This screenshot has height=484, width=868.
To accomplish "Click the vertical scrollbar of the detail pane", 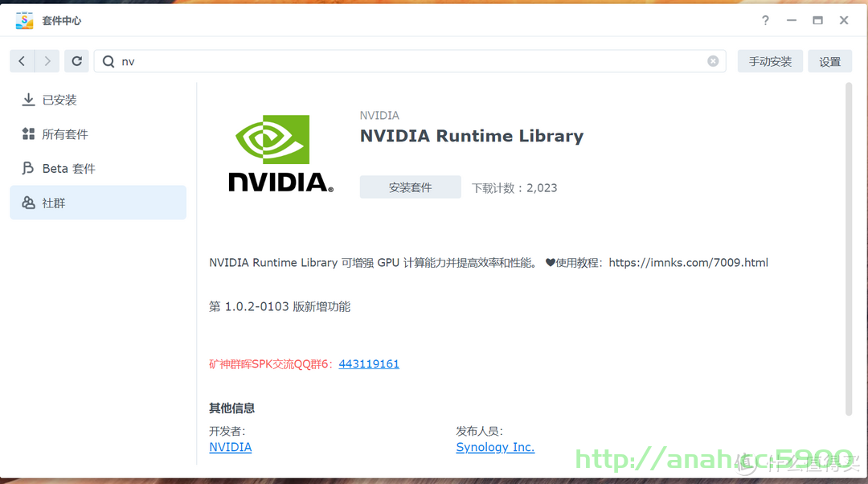I will pyautogui.click(x=849, y=248).
